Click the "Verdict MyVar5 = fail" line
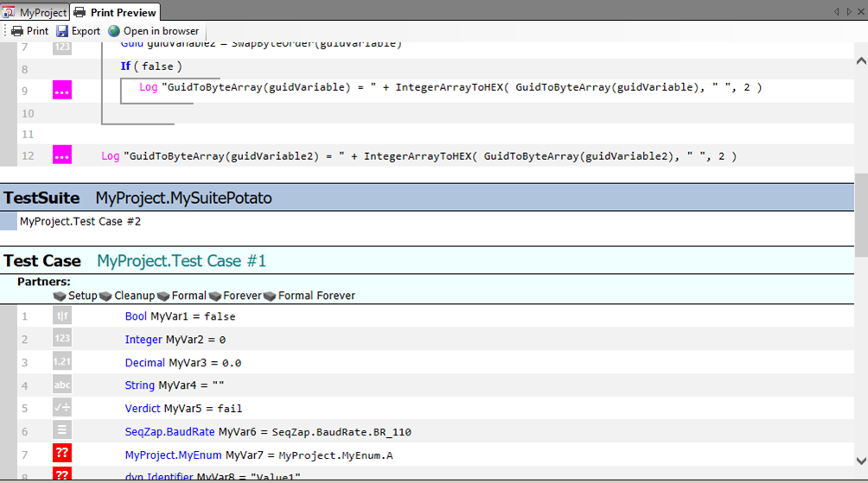This screenshot has height=483, width=868. coord(183,409)
